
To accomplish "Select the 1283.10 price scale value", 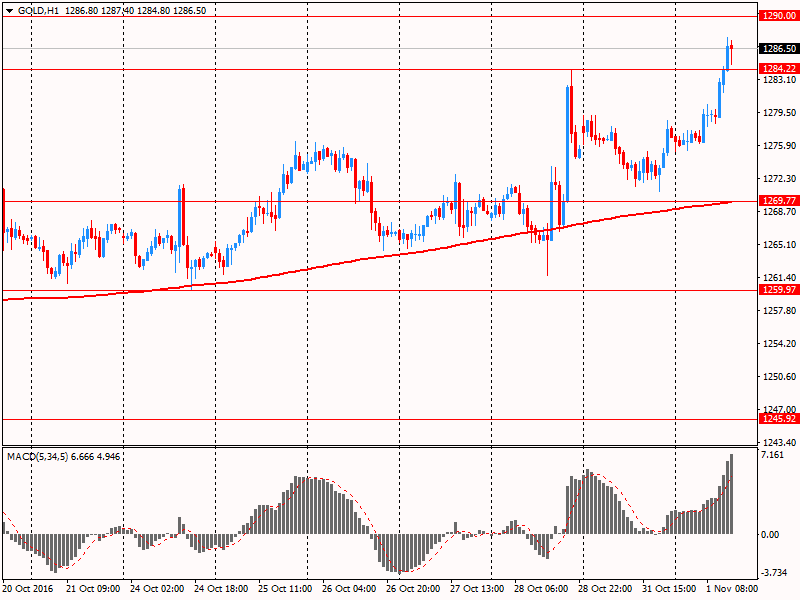I will pyautogui.click(x=779, y=80).
